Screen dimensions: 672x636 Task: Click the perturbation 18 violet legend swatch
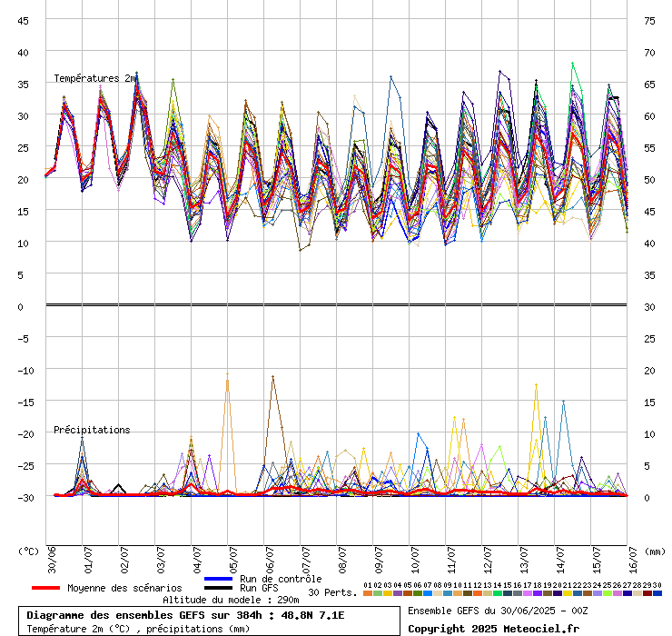[538, 593]
